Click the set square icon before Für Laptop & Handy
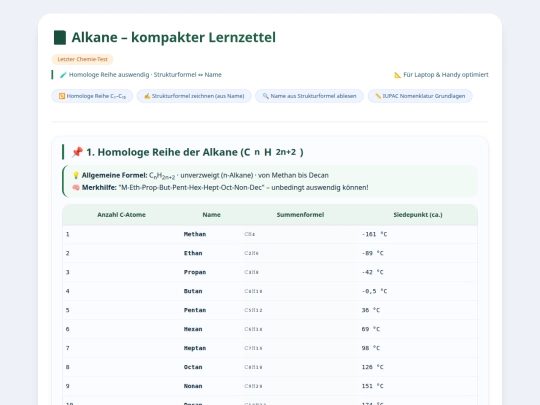540x405 pixels. point(397,75)
